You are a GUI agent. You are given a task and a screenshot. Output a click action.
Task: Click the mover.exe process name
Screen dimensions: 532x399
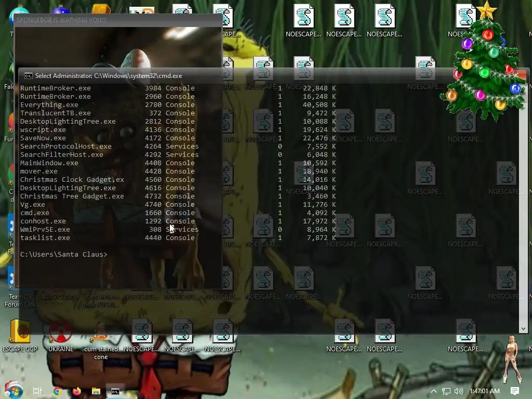point(38,171)
